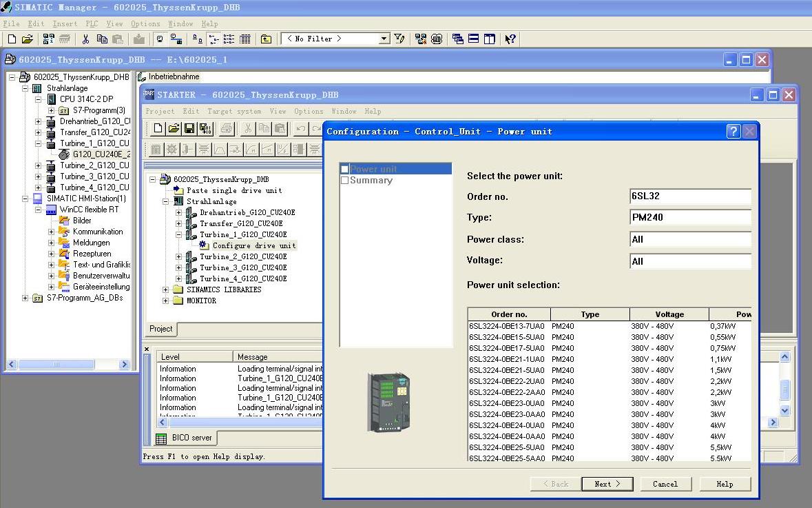This screenshot has height=508, width=812.
Task: Click the Up One Level folder icon
Action: tap(266, 39)
